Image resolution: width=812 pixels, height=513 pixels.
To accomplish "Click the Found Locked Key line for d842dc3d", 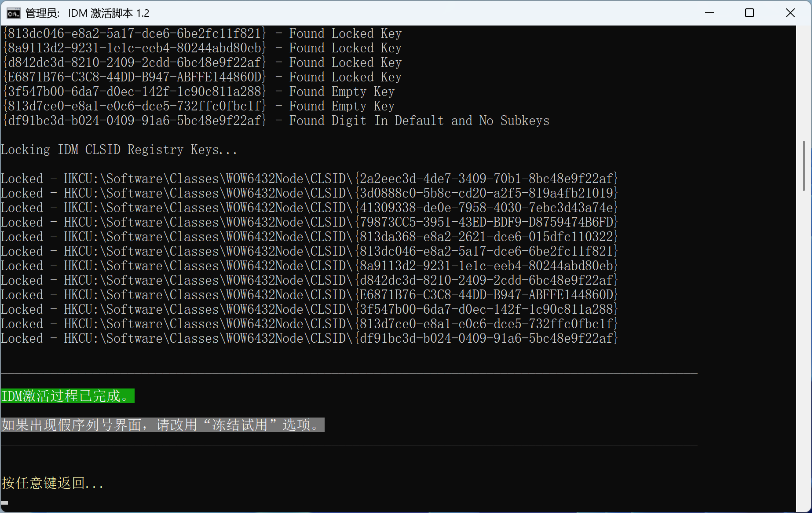I will [x=202, y=62].
